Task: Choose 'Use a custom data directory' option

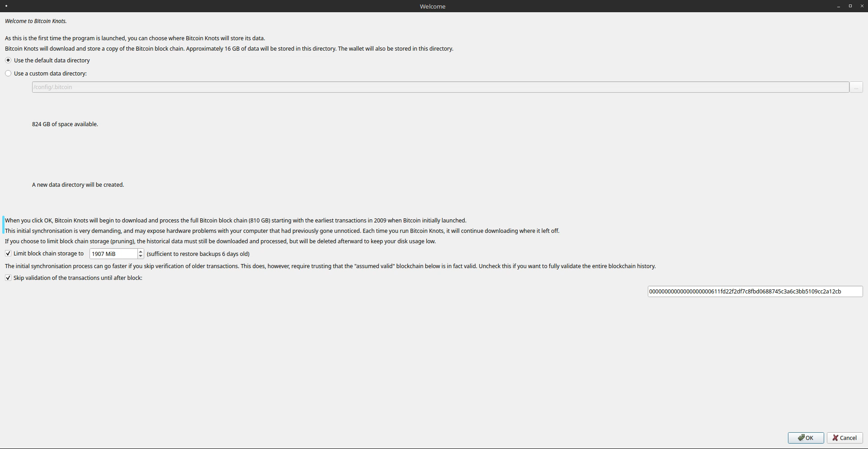Action: click(8, 73)
